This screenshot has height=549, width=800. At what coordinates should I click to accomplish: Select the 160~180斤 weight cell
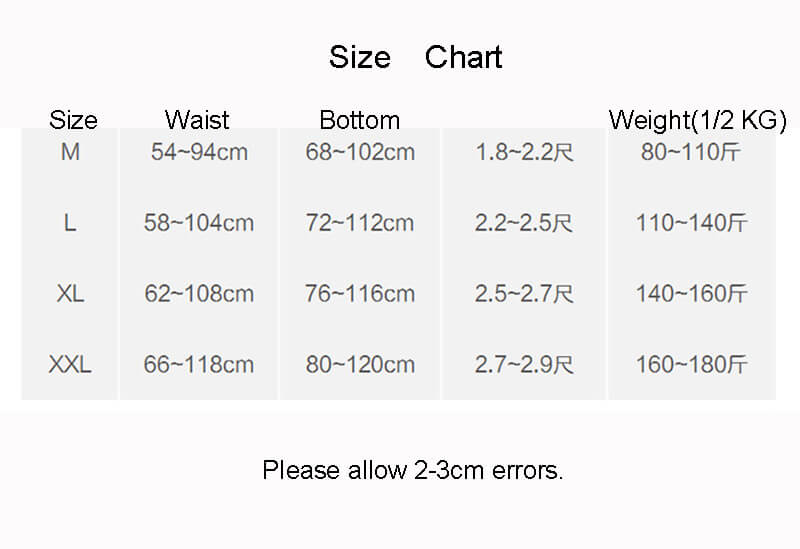coord(692,364)
